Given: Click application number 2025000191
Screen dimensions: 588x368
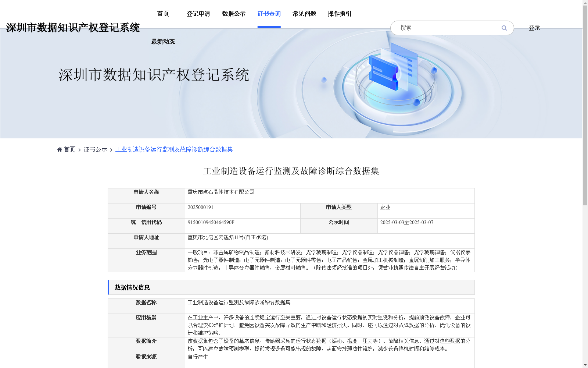Looking at the screenshot, I should tap(201, 207).
